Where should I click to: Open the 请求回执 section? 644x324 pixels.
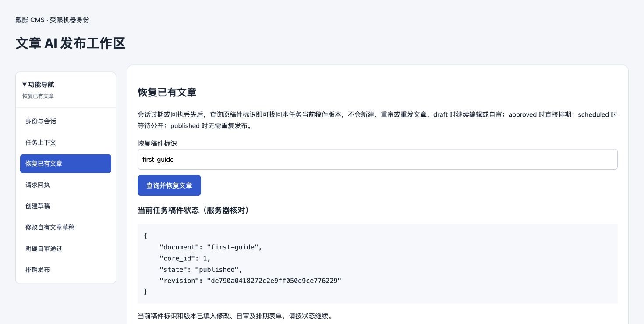point(66,185)
